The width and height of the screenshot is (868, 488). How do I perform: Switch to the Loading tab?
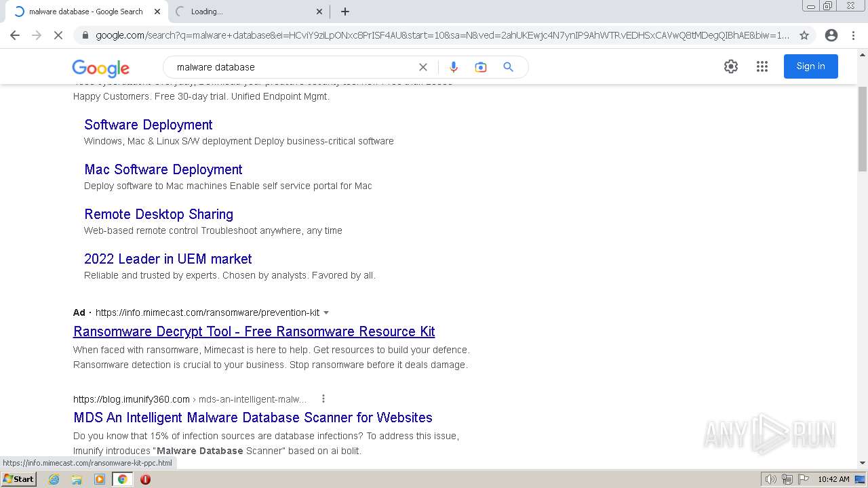coord(248,12)
